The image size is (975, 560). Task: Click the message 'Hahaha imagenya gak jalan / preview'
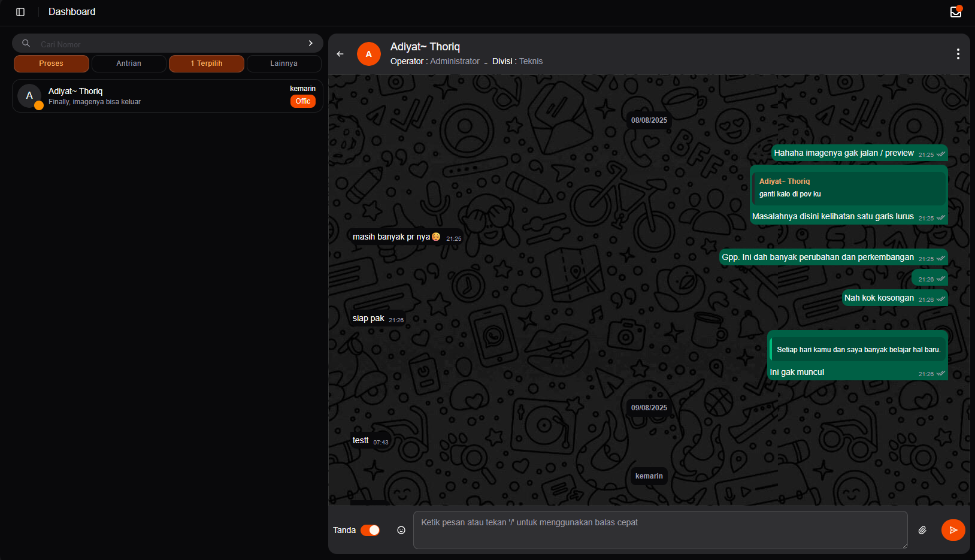pos(859,153)
